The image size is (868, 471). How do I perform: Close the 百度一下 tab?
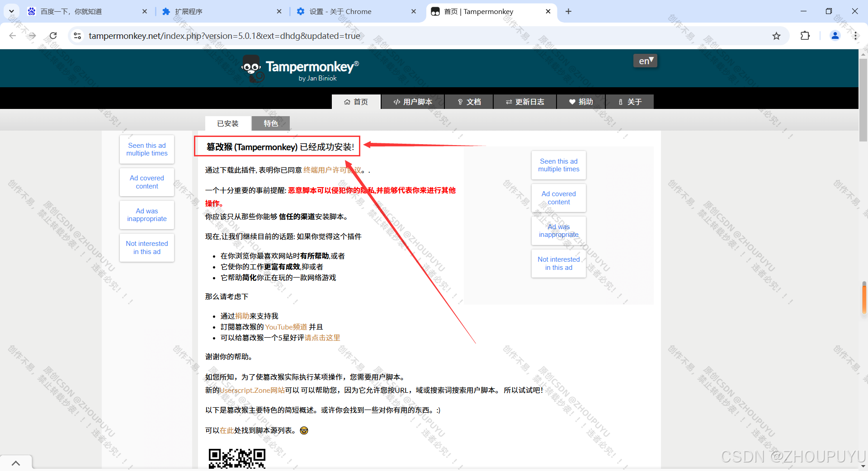(x=145, y=11)
